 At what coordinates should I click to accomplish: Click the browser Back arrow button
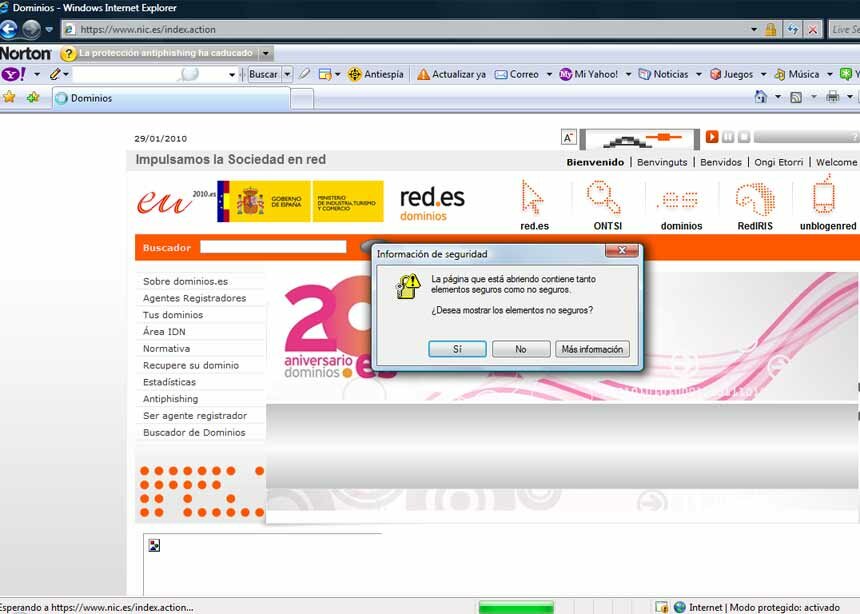[x=9, y=30]
